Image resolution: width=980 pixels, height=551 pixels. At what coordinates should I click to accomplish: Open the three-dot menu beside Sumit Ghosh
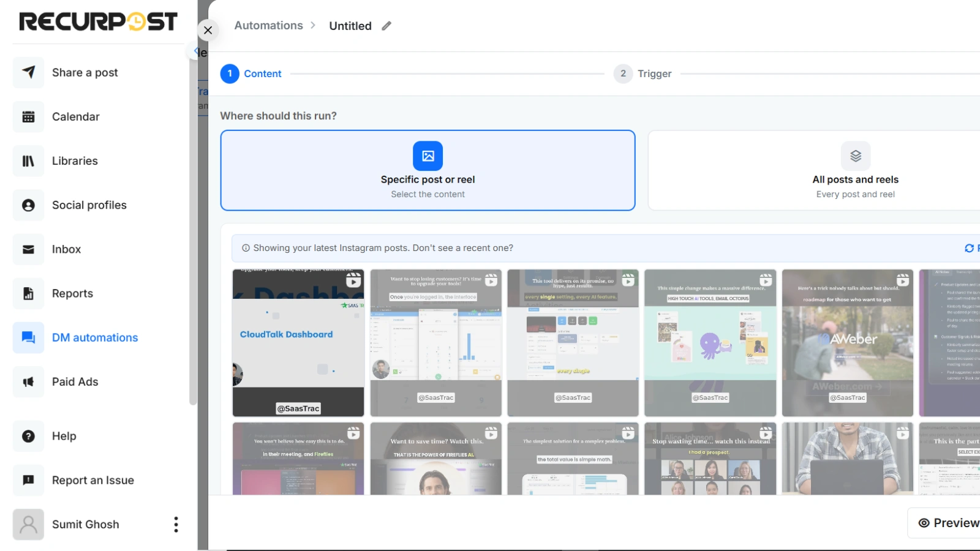pos(176,524)
